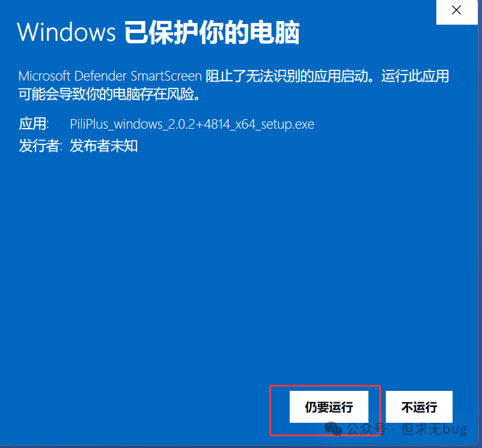Click the 仍要运行 button
The height and width of the screenshot is (448, 482).
coord(329,407)
